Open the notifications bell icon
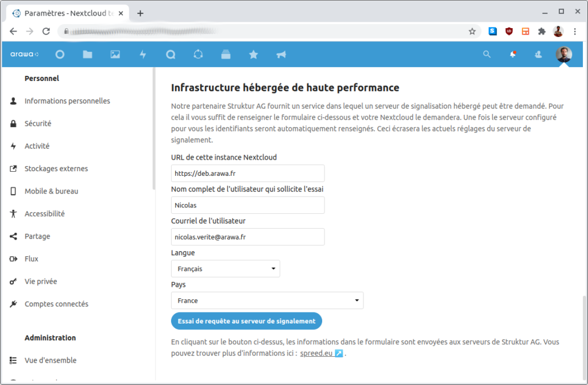 [513, 55]
